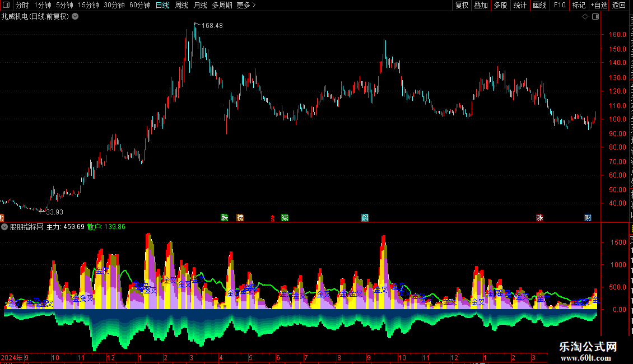Image resolution: width=633 pixels, height=364 pixels.
Task: Switch to the 月线 monthly chart
Action: pos(200,5)
